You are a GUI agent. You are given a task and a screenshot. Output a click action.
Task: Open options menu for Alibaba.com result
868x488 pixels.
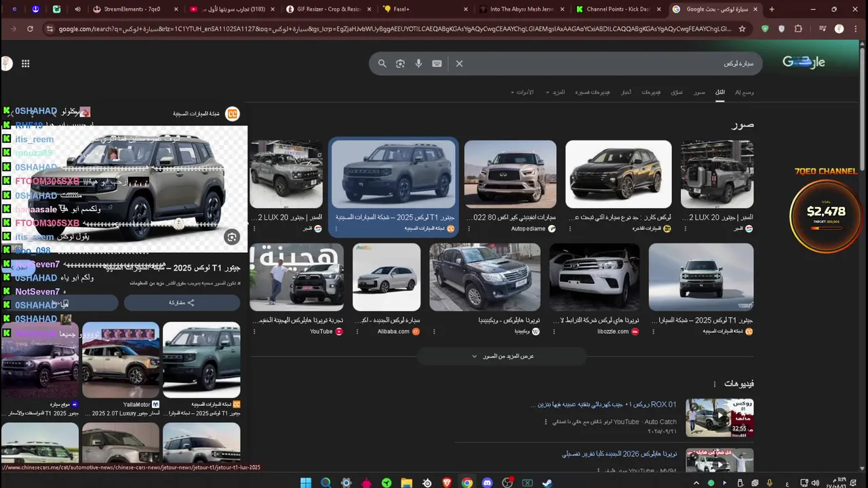pos(358,331)
